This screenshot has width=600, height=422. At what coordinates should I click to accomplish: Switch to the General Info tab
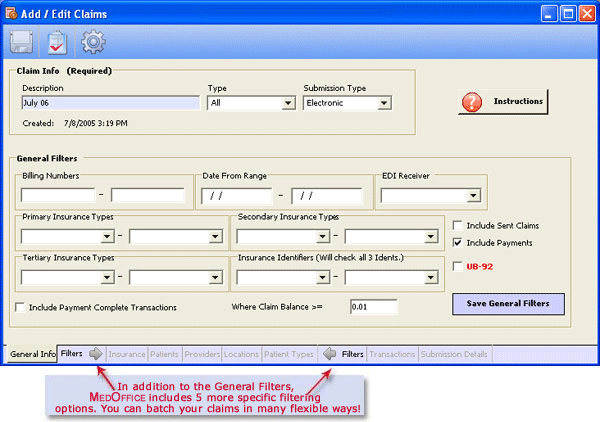pos(30,354)
